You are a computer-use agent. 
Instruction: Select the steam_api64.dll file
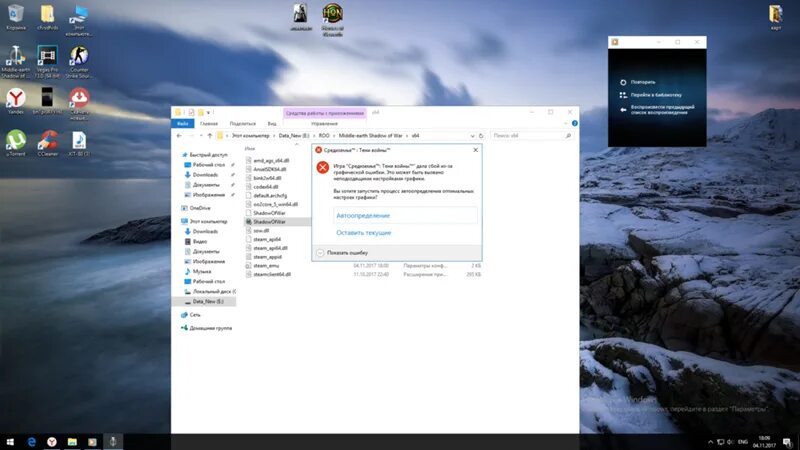click(267, 248)
